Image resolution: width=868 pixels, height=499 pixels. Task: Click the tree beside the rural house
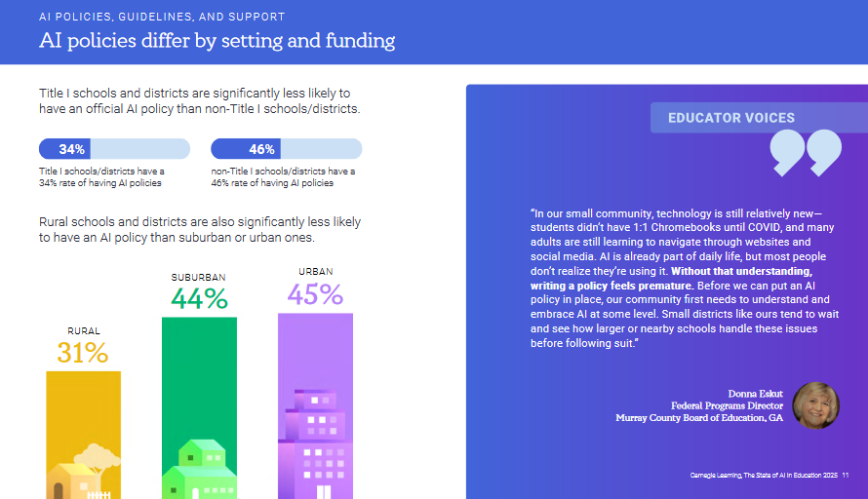(x=96, y=458)
